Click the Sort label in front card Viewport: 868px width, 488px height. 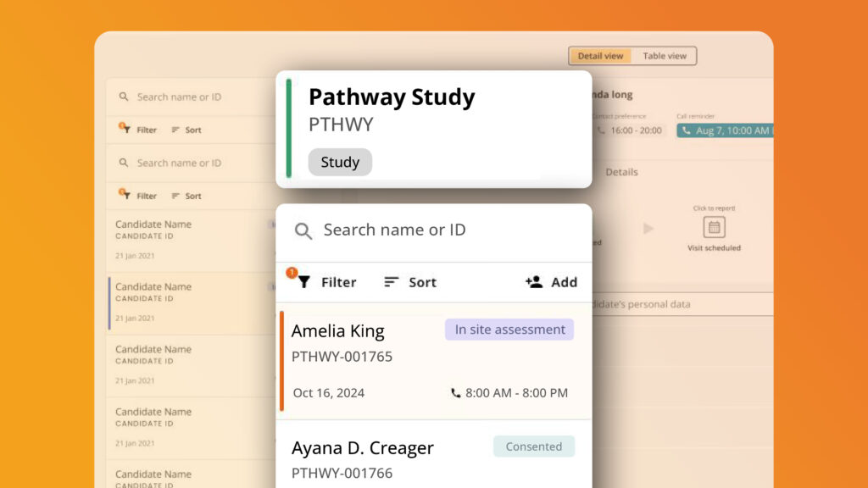coord(422,282)
